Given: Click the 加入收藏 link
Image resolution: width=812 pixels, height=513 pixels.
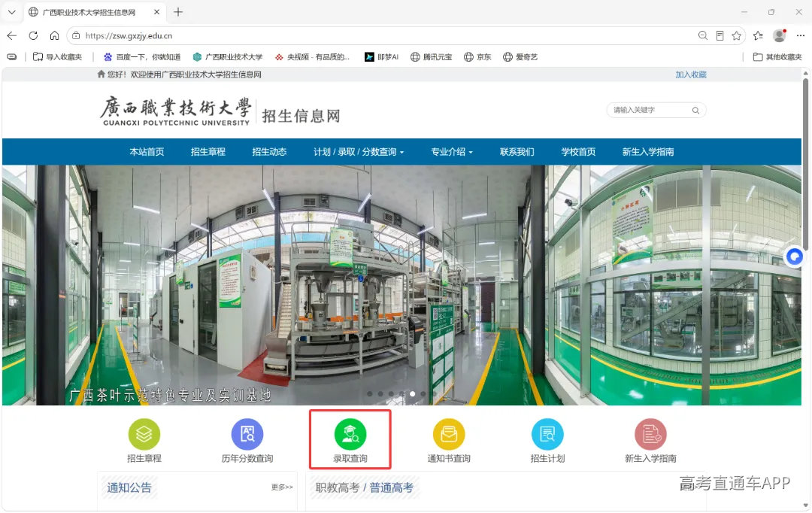Looking at the screenshot, I should tap(691, 74).
